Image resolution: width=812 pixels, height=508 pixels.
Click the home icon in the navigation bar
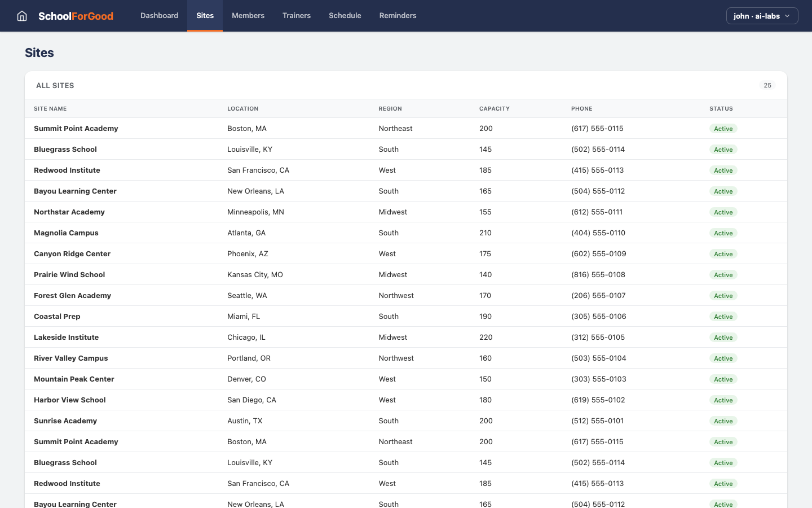pos(21,16)
